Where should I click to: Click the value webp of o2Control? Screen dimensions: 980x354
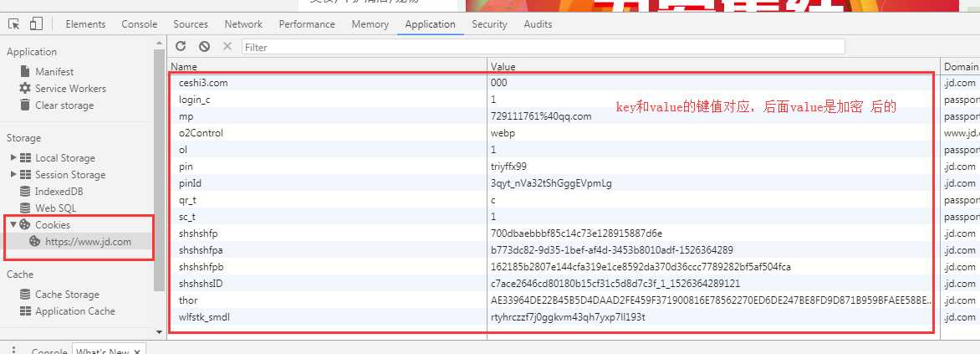[x=503, y=132]
